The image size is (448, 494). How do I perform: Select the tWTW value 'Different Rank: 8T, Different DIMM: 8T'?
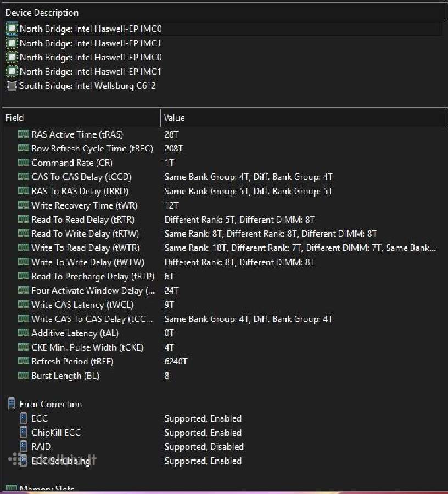239,262
